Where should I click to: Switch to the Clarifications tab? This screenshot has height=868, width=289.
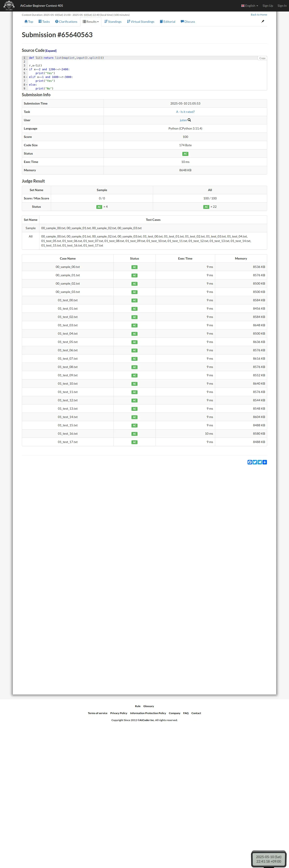pyautogui.click(x=66, y=22)
